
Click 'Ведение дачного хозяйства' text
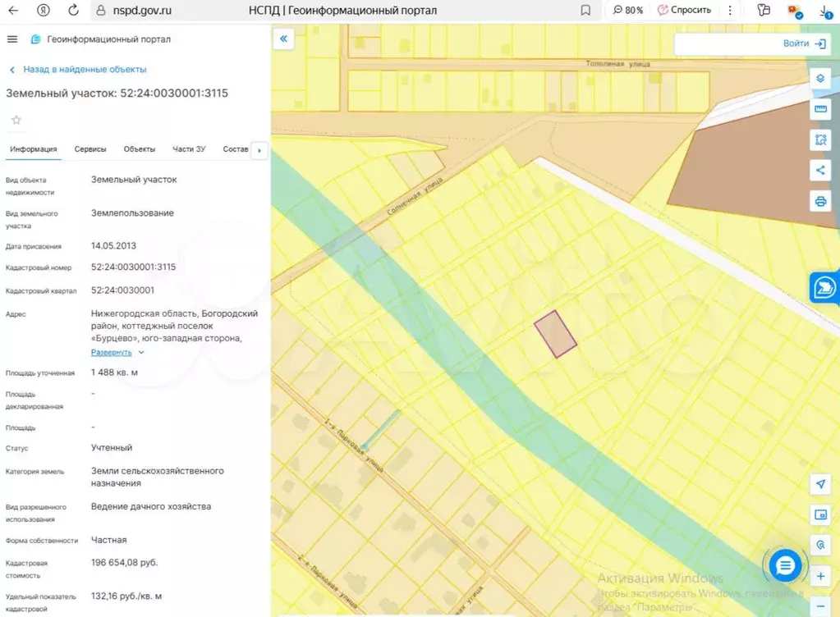coord(151,507)
